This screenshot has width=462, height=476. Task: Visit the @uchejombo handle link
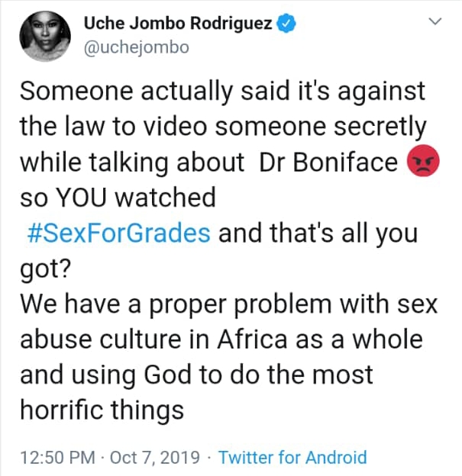coord(136,47)
